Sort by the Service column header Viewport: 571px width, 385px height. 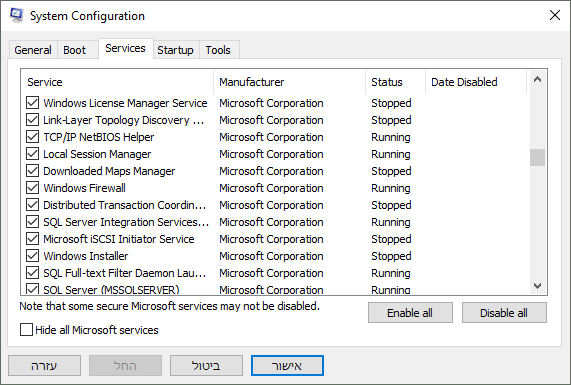(x=117, y=82)
